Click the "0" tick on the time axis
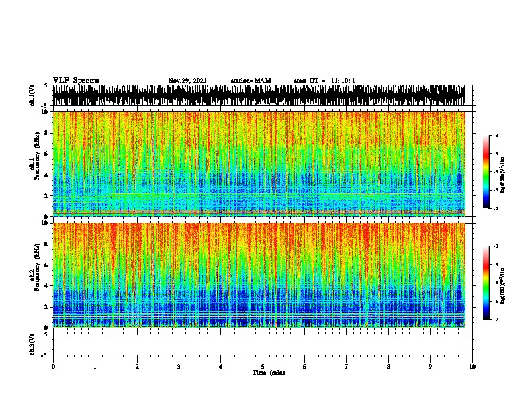Image resolution: width=532 pixels, height=411 pixels. (x=53, y=367)
